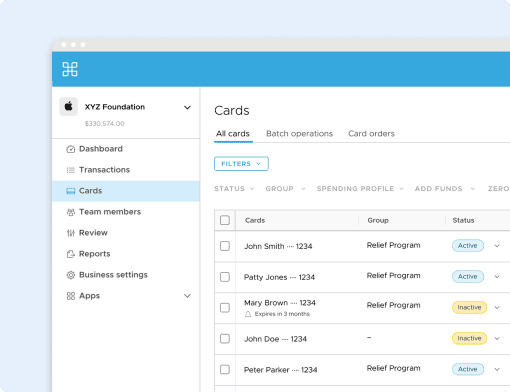
Task: Click the Peter Parker ···· 1234 card name
Action: click(x=280, y=370)
